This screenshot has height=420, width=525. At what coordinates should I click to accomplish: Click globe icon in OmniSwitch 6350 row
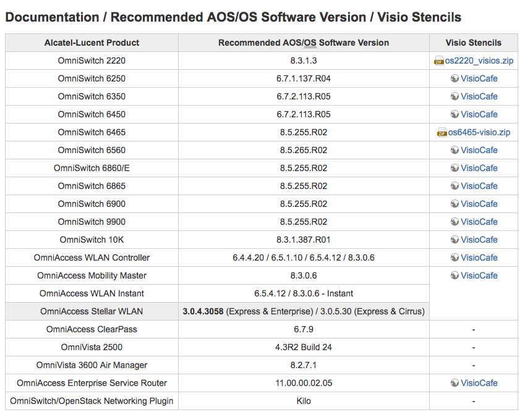coord(455,96)
